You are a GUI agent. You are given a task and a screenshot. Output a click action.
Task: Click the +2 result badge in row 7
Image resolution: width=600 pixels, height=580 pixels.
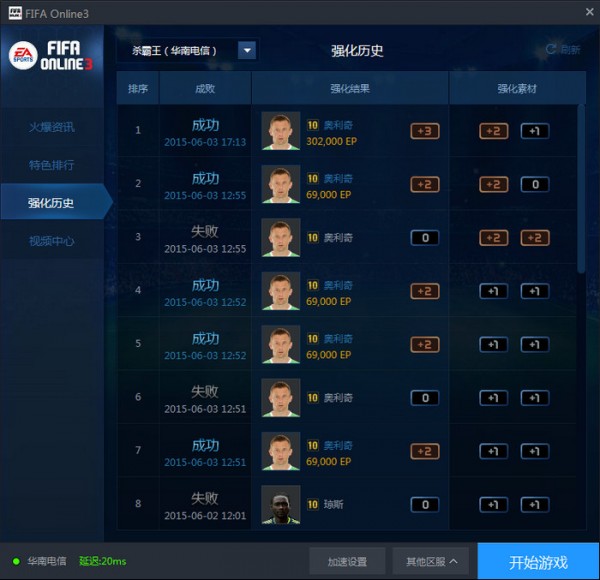[425, 451]
